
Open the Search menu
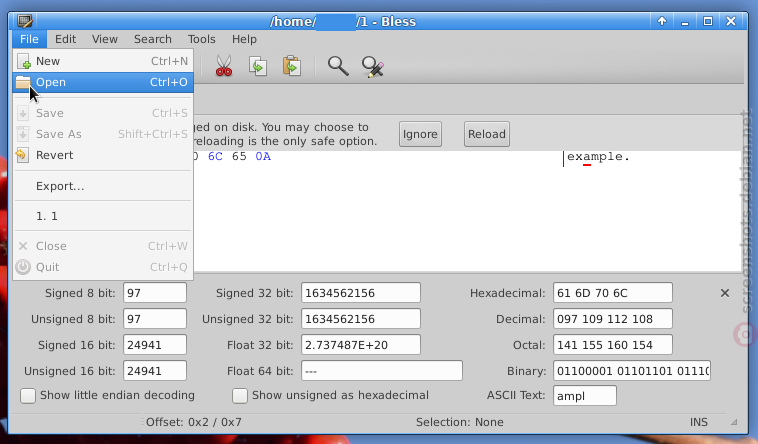tap(153, 39)
